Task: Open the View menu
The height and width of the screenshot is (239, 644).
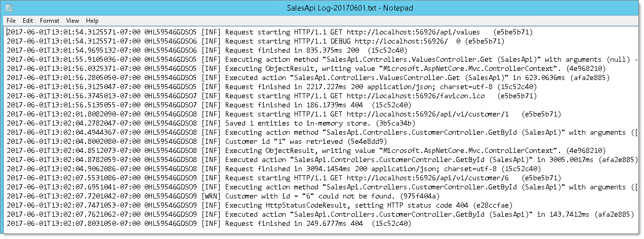Action: (72, 21)
